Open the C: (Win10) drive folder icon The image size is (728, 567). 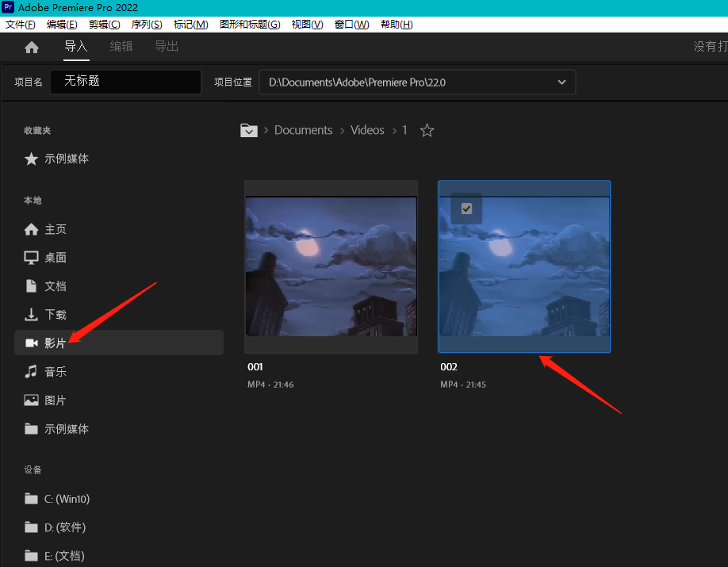pyautogui.click(x=31, y=499)
